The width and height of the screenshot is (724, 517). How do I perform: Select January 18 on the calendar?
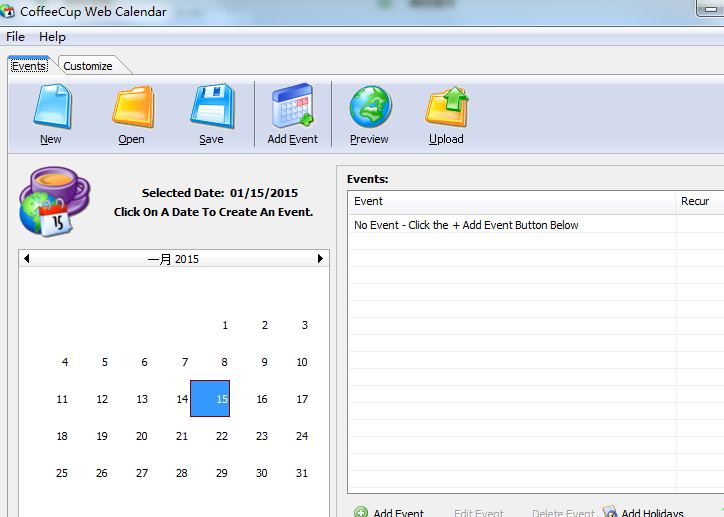(x=62, y=436)
